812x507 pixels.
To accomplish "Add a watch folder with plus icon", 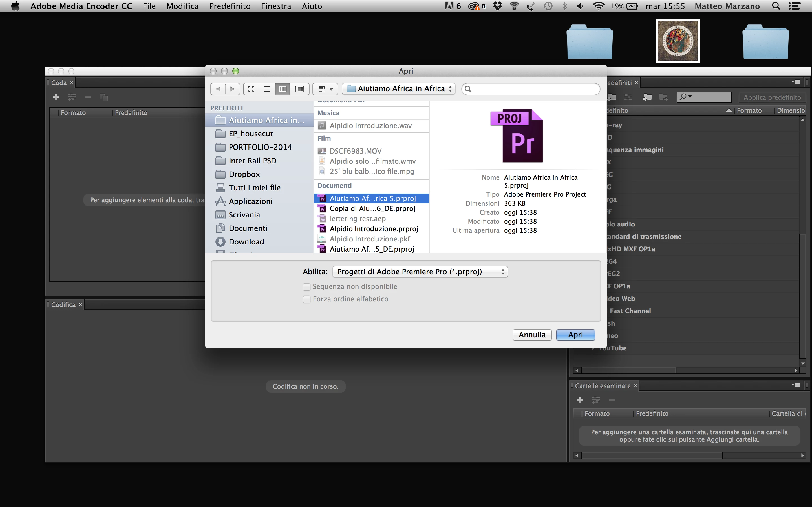I will click(x=579, y=400).
